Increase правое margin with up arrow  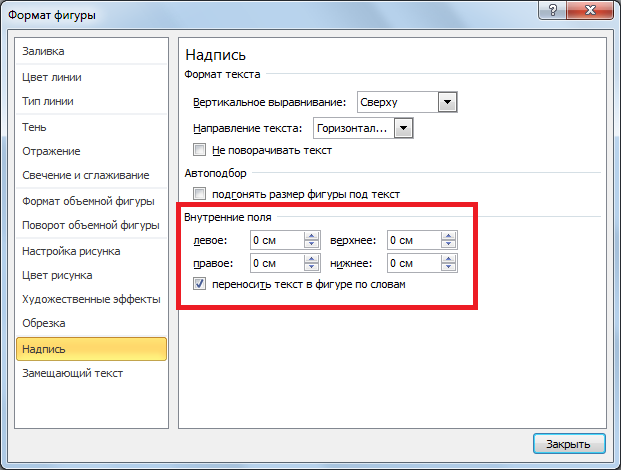(x=312, y=259)
